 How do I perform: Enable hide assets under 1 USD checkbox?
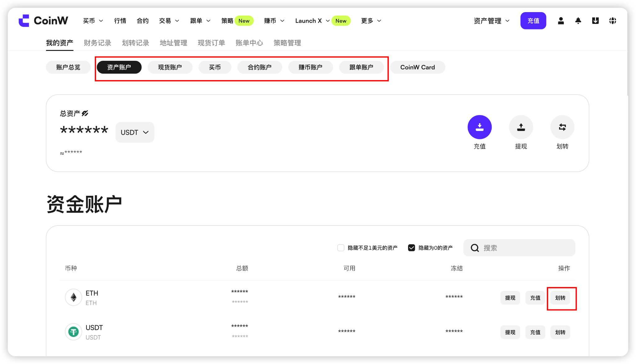[341, 248]
